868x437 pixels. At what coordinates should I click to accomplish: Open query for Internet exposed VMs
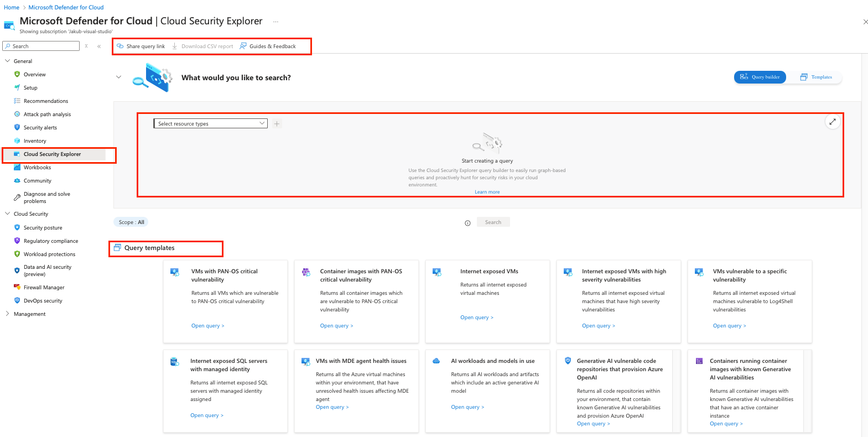click(x=476, y=318)
